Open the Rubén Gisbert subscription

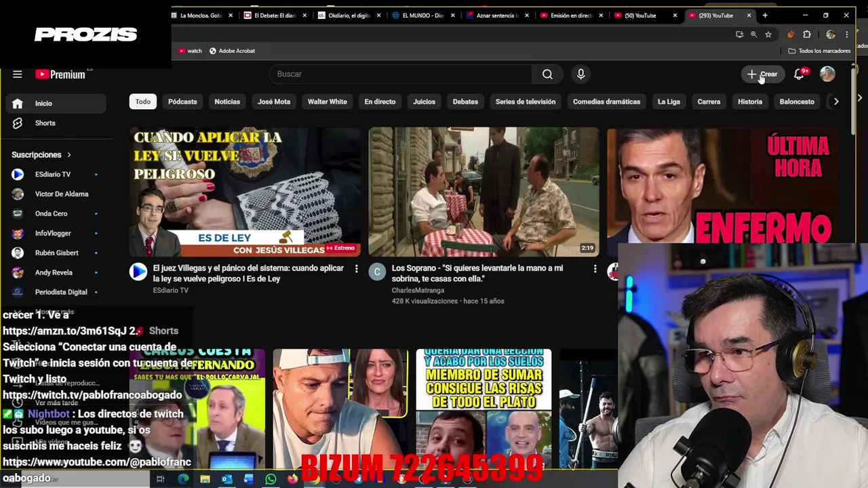point(56,253)
